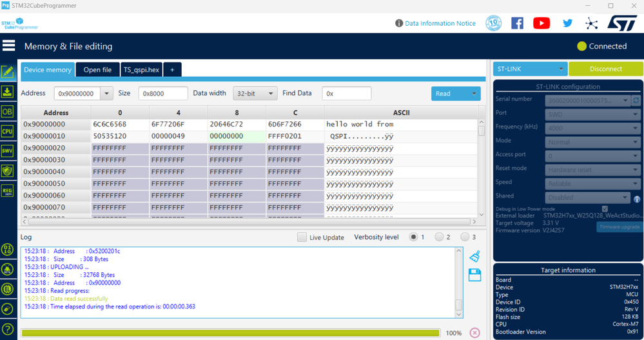Open the Data Information Notice link
The width and height of the screenshot is (644, 340).
440,23
